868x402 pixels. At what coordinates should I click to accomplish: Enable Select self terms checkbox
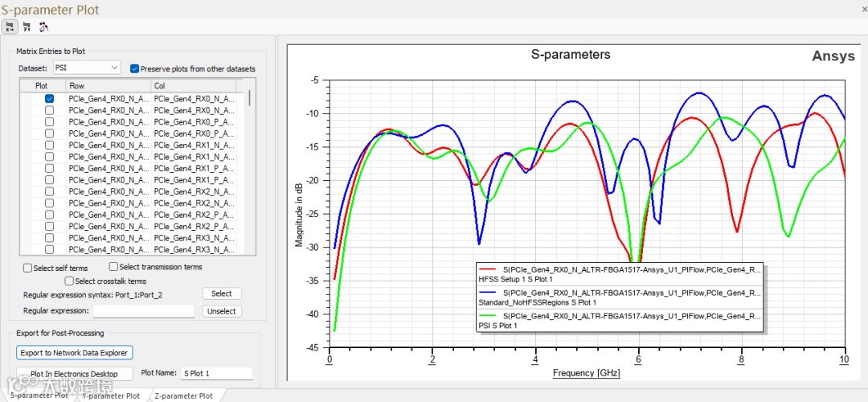pyautogui.click(x=27, y=268)
